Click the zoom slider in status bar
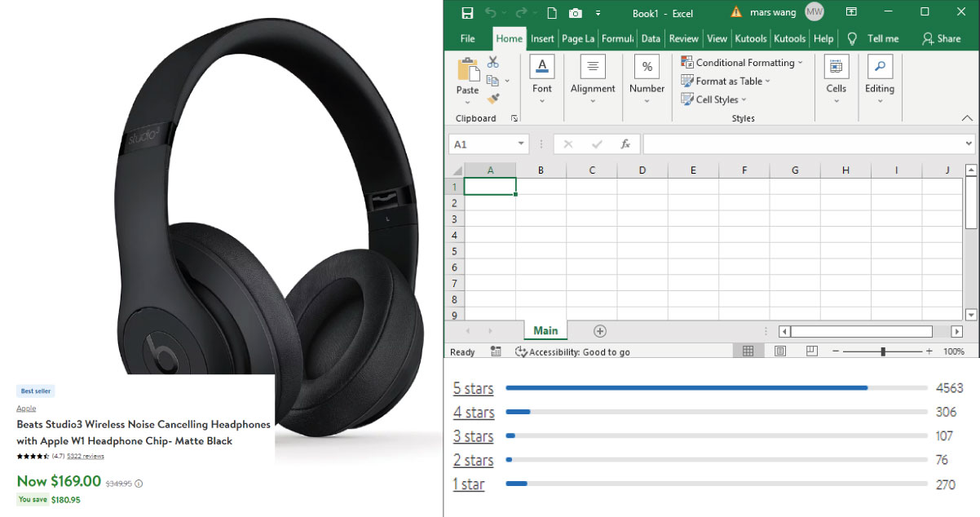This screenshot has width=980, height=517. pos(883,351)
